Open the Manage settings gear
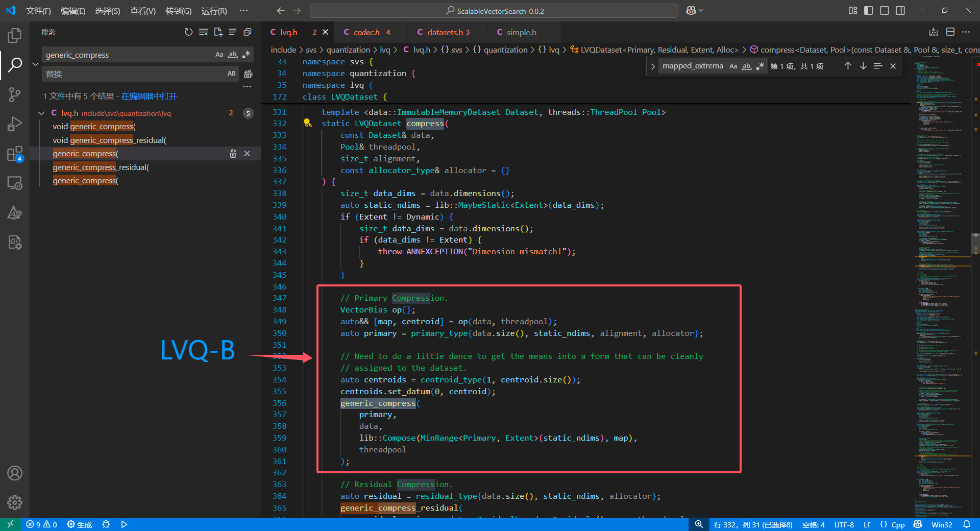This screenshot has height=531, width=980. tap(15, 502)
